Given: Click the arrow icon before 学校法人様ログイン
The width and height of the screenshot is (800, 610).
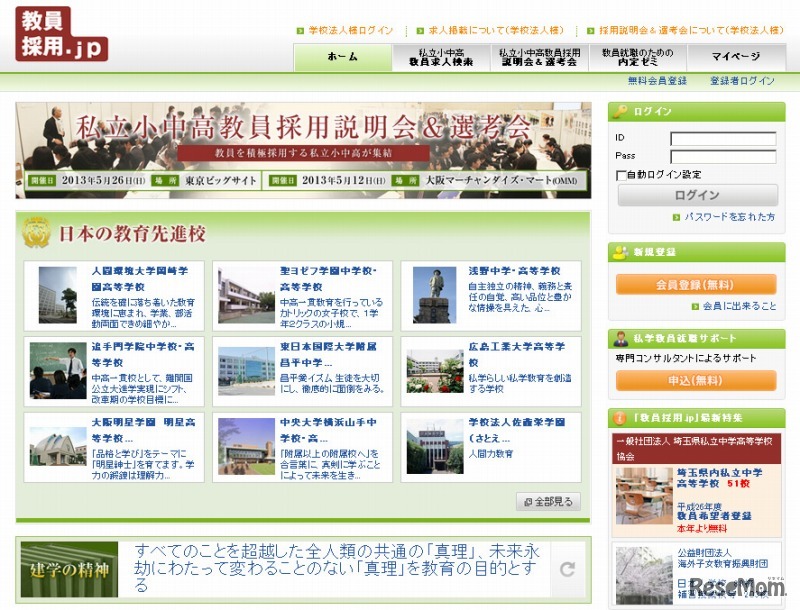Looking at the screenshot, I should pyautogui.click(x=300, y=31).
